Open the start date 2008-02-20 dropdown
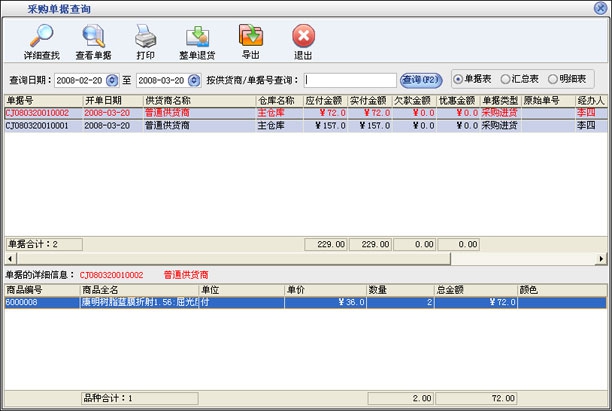 [x=112, y=79]
